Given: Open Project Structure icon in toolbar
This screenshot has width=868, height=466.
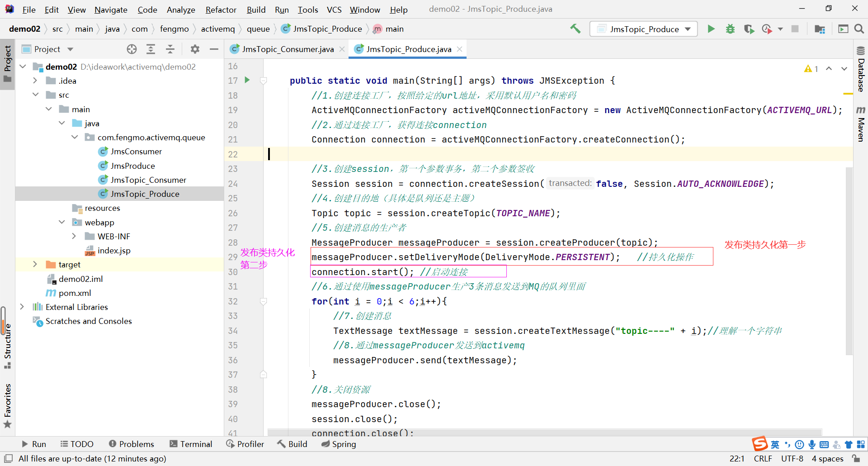Looking at the screenshot, I should [x=820, y=29].
